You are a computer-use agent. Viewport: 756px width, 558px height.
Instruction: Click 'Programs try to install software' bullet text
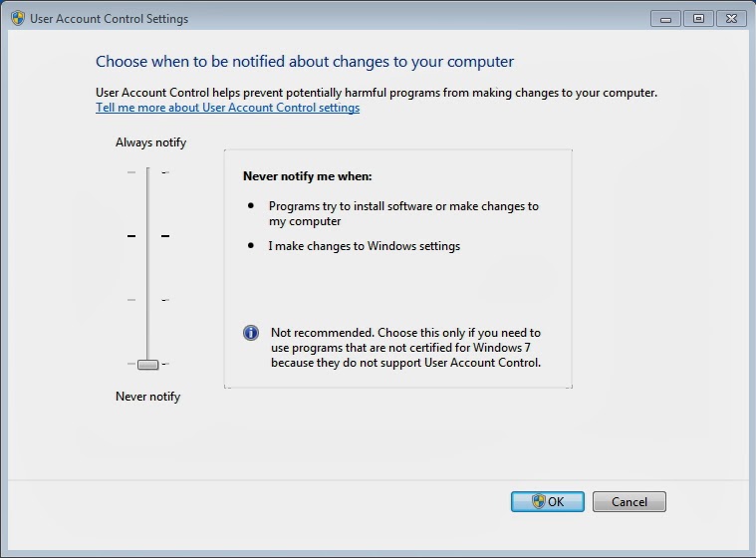click(x=403, y=213)
